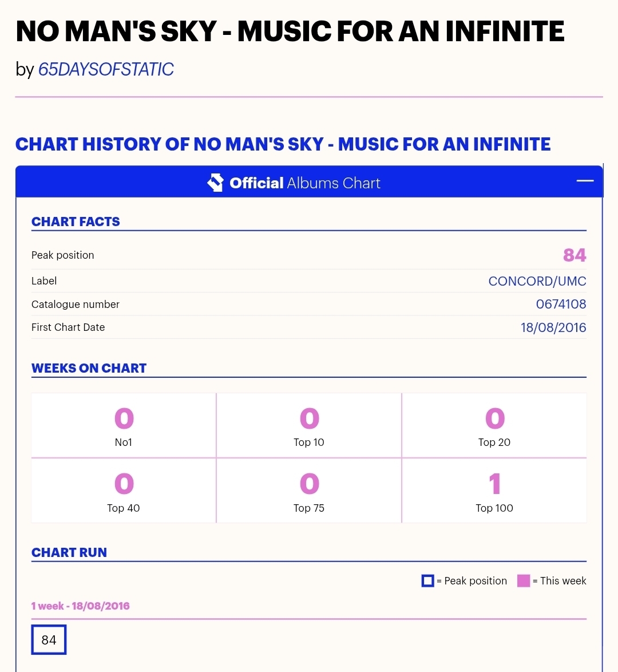
Task: Click the peak position value 84
Action: [x=574, y=255]
